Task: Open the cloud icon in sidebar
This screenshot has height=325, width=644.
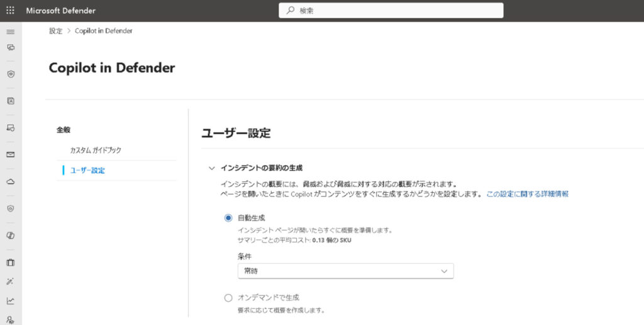Action: [10, 181]
